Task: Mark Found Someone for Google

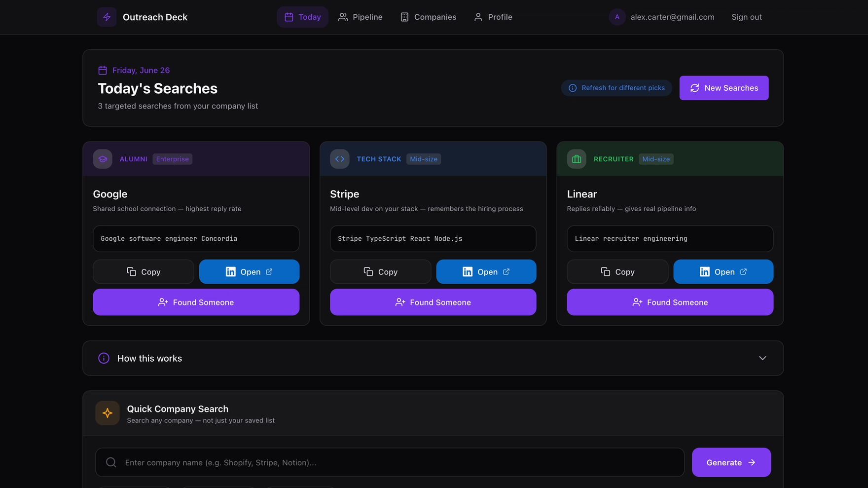Action: tap(196, 302)
